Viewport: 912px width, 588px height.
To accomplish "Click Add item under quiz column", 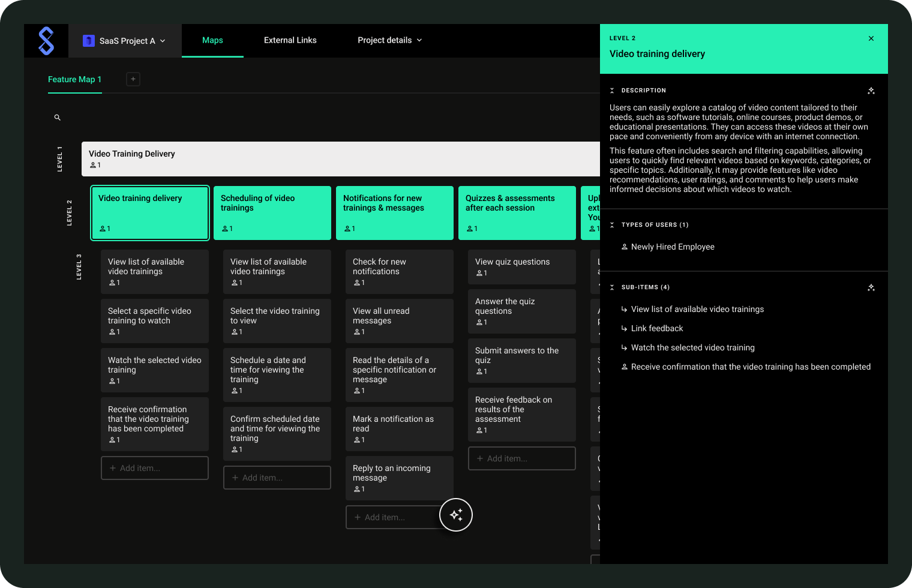I will click(521, 458).
